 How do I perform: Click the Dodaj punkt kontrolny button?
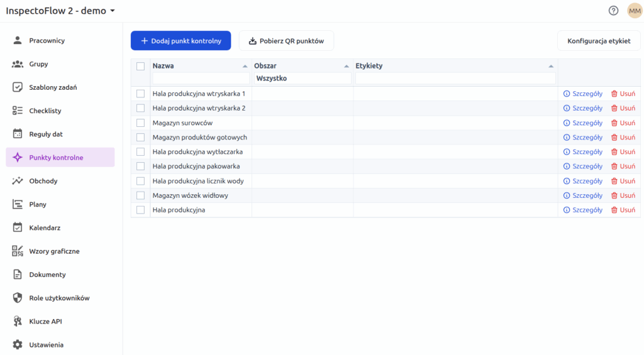[181, 41]
